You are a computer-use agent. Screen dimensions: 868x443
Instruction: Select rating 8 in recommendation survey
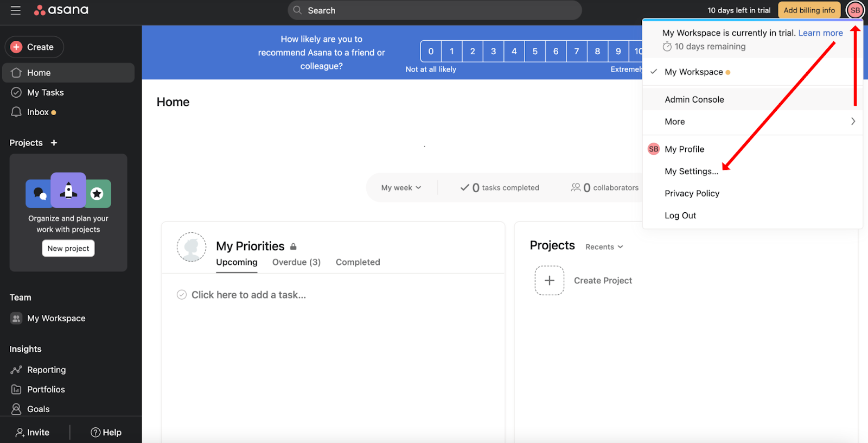[x=597, y=51]
